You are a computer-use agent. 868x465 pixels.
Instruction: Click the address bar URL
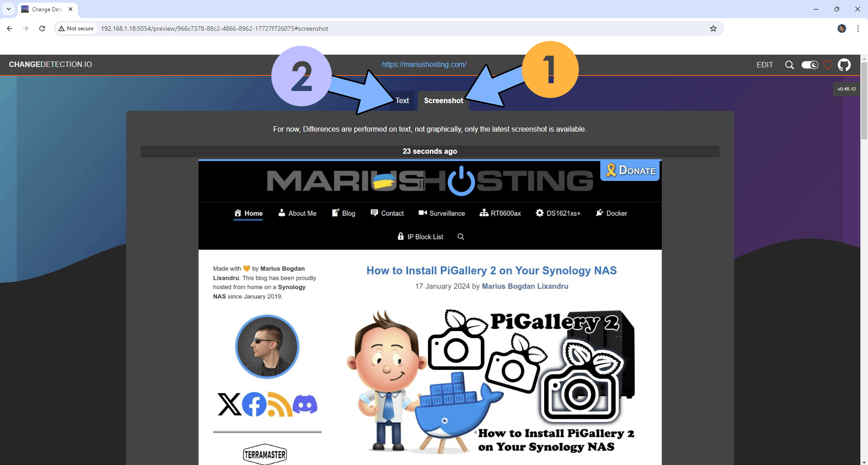click(x=214, y=28)
